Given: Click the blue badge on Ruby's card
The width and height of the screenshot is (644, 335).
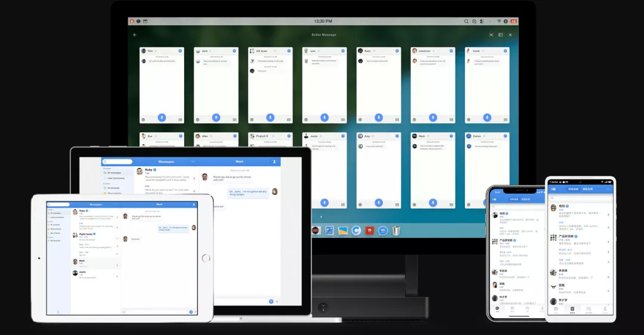Looking at the screenshot, I should coord(397,51).
